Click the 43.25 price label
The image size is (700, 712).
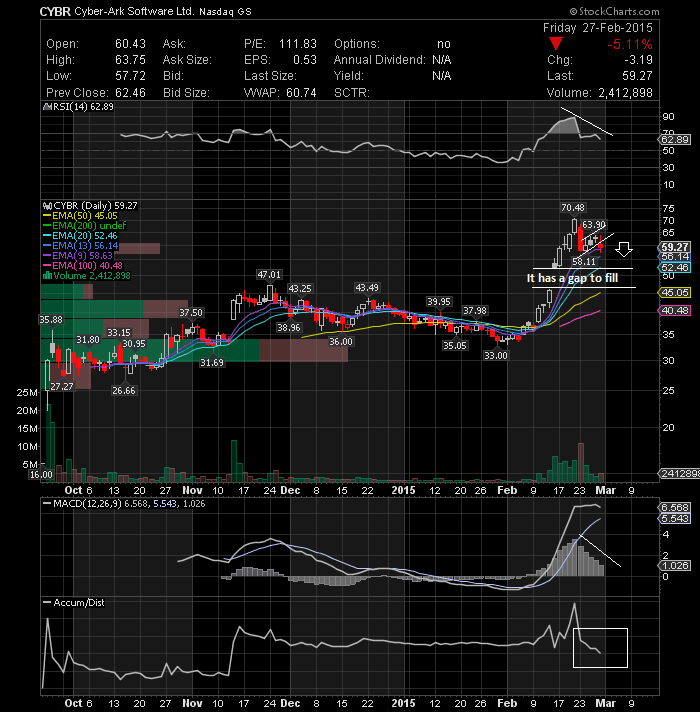(300, 288)
